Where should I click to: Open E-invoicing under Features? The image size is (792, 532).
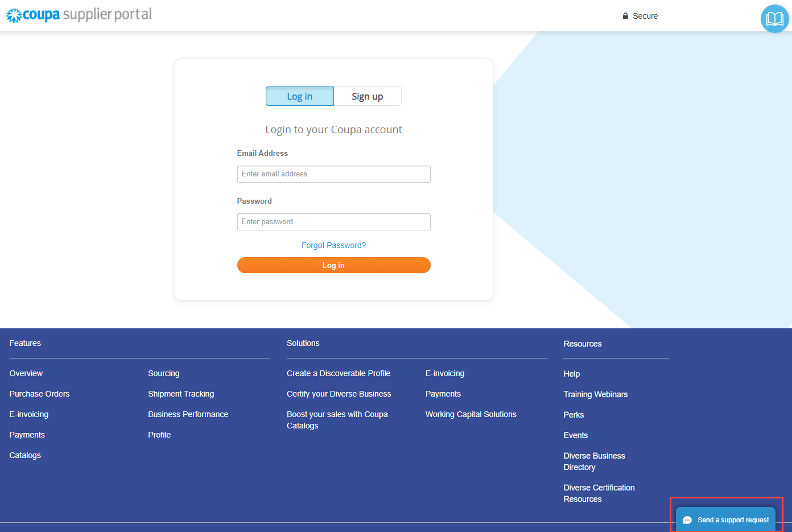[x=29, y=414]
